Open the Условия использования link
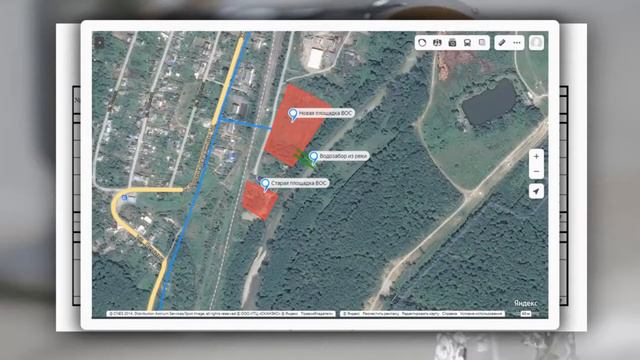Image resolution: width=640 pixels, height=360 pixels. point(482,314)
